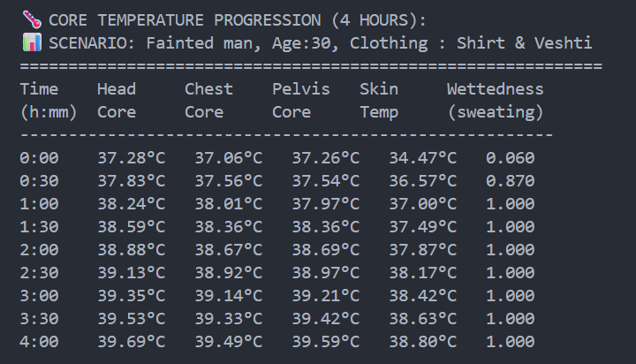Click the skin temp value 38.80°C

pos(422,342)
